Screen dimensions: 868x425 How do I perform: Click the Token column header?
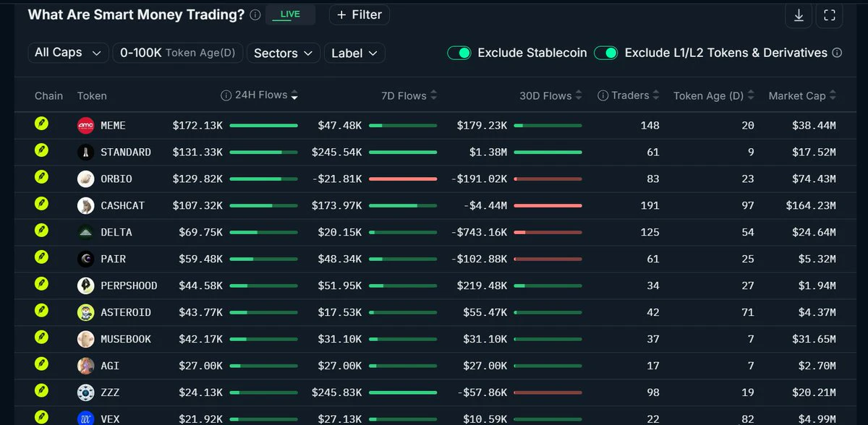(x=92, y=96)
